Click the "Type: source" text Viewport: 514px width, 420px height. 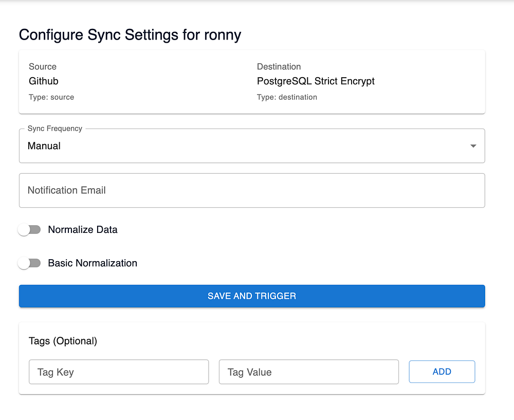51,97
